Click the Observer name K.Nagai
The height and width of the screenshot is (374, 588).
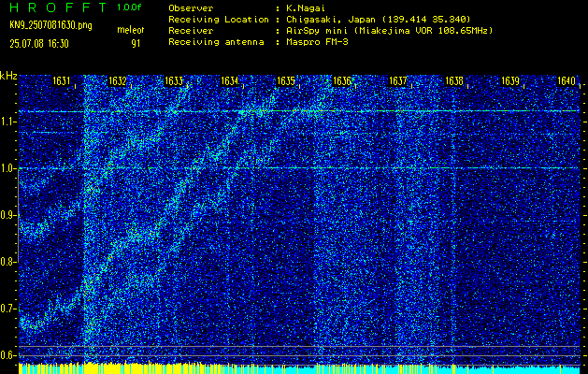point(305,7)
